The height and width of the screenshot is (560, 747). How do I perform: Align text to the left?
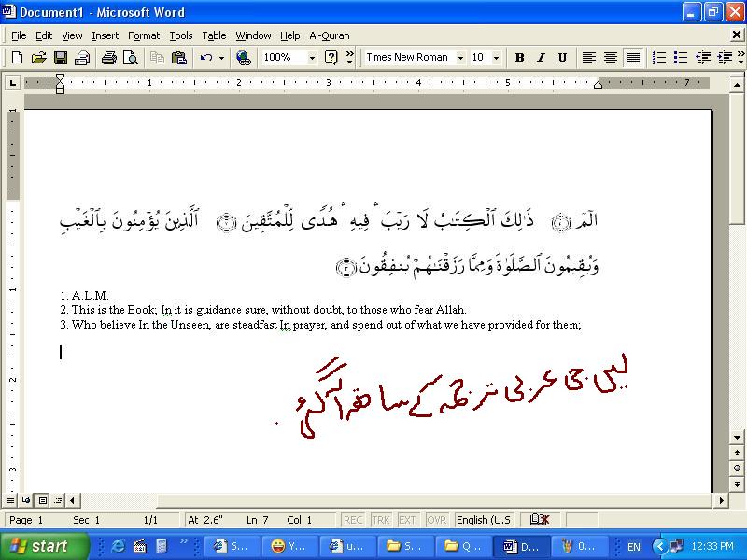point(589,58)
